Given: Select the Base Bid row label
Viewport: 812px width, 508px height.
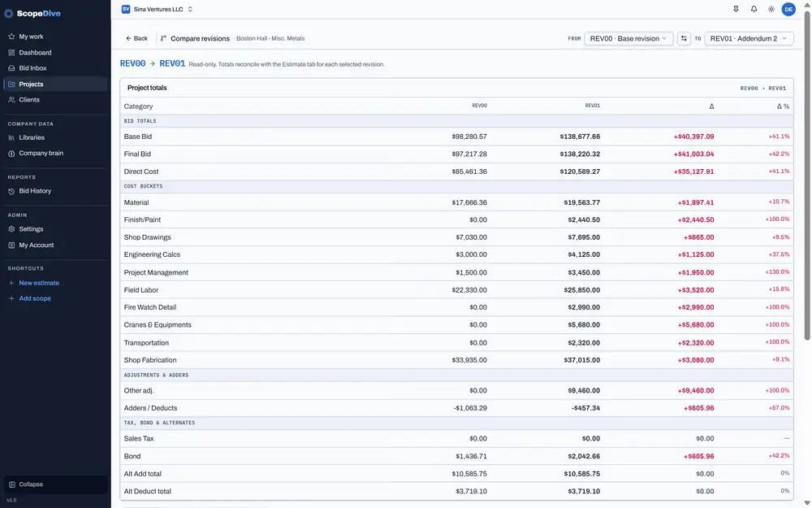Looking at the screenshot, I should [138, 137].
